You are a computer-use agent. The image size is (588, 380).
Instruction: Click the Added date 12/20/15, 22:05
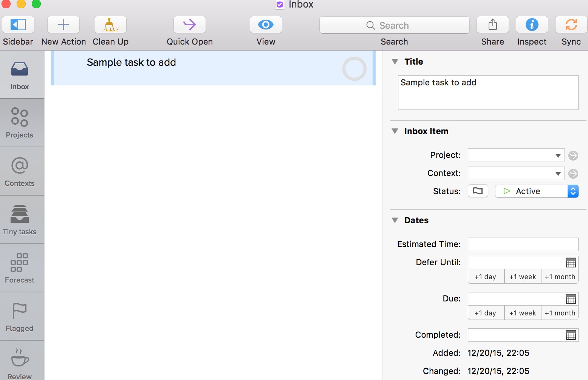point(498,353)
